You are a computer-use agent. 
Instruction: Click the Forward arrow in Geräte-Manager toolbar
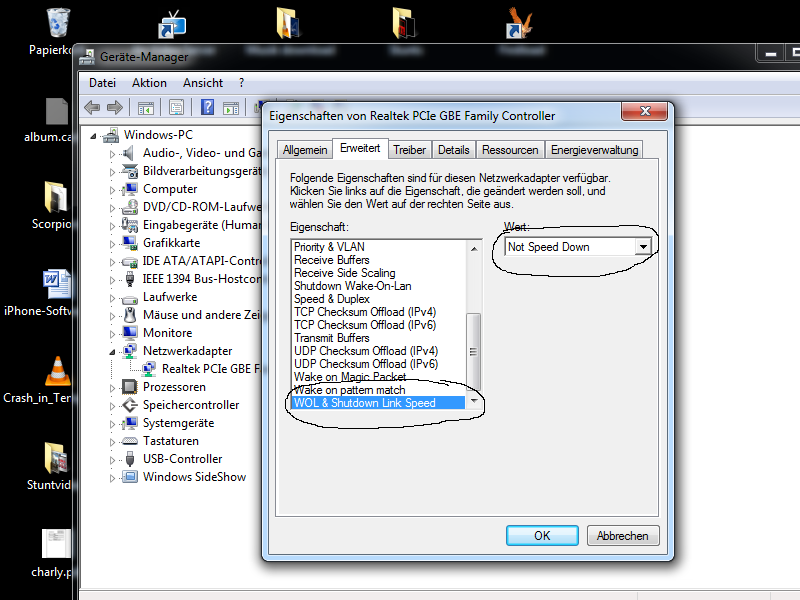click(x=115, y=107)
